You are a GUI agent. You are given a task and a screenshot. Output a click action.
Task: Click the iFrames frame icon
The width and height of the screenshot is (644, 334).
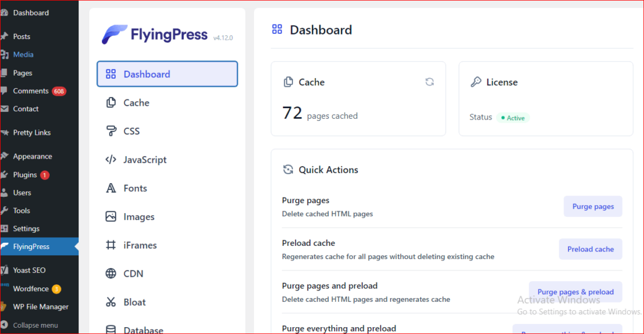pyautogui.click(x=111, y=245)
